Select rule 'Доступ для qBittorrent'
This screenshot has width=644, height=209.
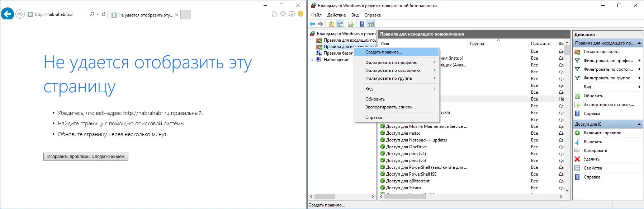click(x=405, y=181)
